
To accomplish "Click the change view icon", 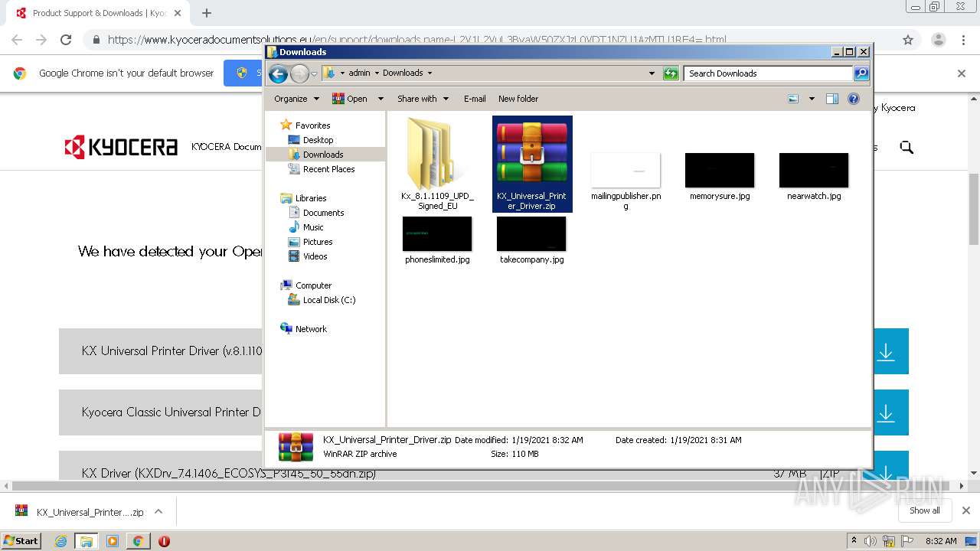I will pos(793,99).
